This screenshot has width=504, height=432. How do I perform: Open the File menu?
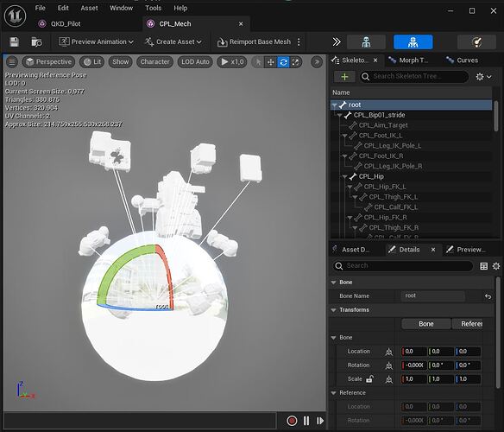pos(41,8)
